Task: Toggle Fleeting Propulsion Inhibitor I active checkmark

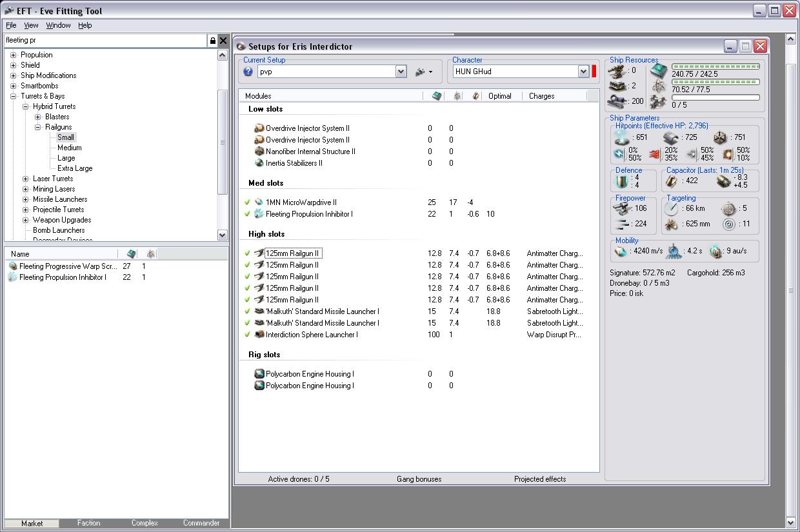Action: [247, 214]
